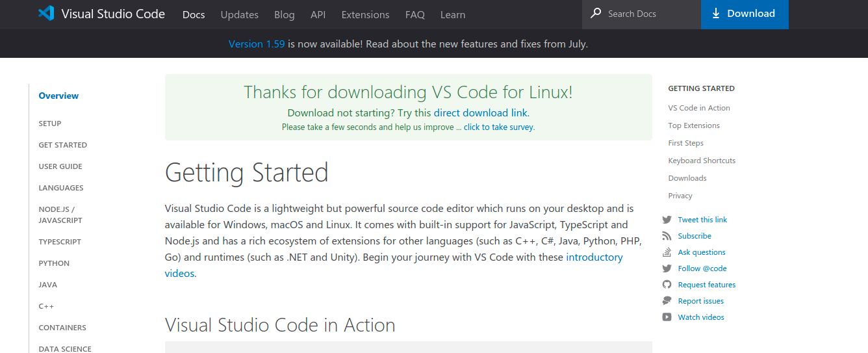Screen dimensions: 868x353
Task: Expand the USER GUIDE sidebar section
Action: (x=60, y=166)
